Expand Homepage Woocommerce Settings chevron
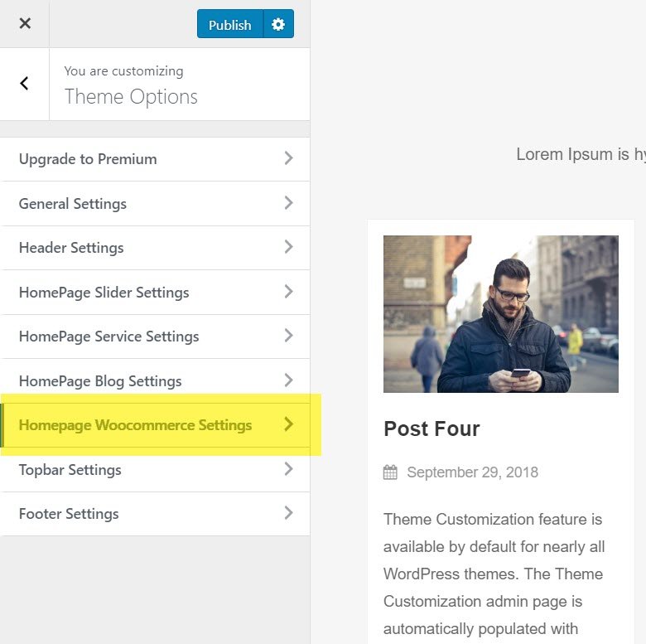The width and height of the screenshot is (646, 644). click(x=288, y=424)
